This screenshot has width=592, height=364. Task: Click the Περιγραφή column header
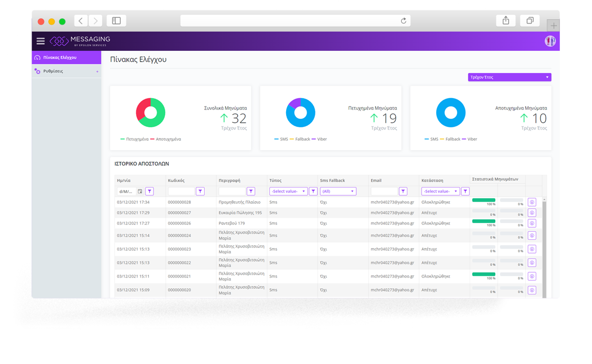pyautogui.click(x=229, y=181)
